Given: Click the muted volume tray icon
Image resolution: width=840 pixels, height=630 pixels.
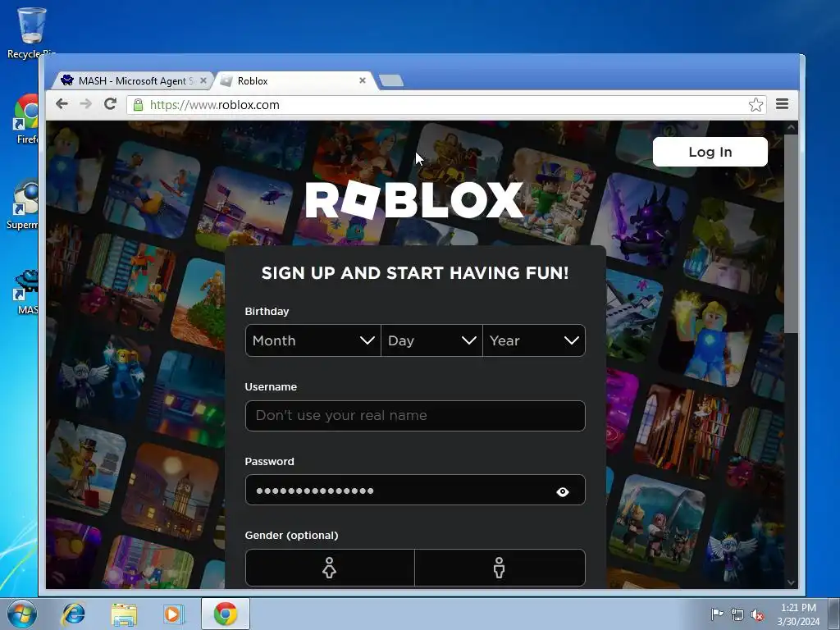Looking at the screenshot, I should point(757,614).
